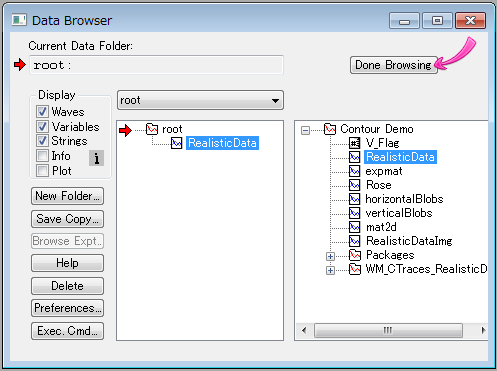Minimize the Data Browser window
The height and width of the screenshot is (371, 497).
[404, 21]
